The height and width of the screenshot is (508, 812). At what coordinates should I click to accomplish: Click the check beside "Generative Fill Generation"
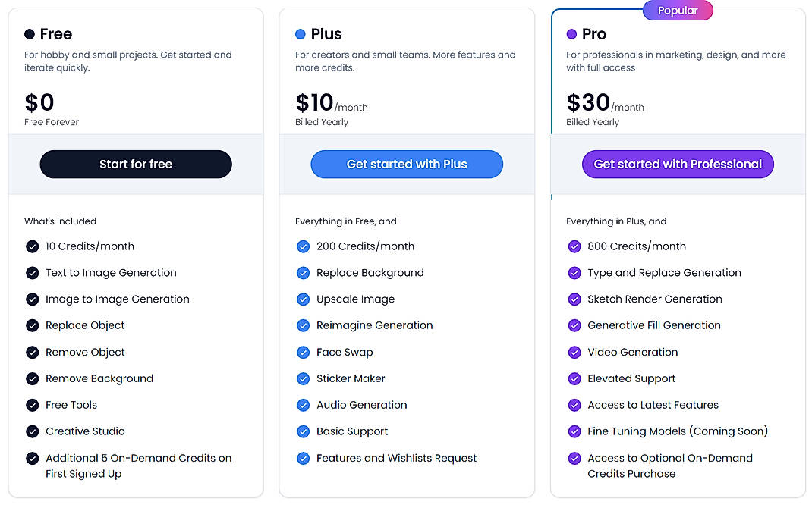[x=574, y=325]
